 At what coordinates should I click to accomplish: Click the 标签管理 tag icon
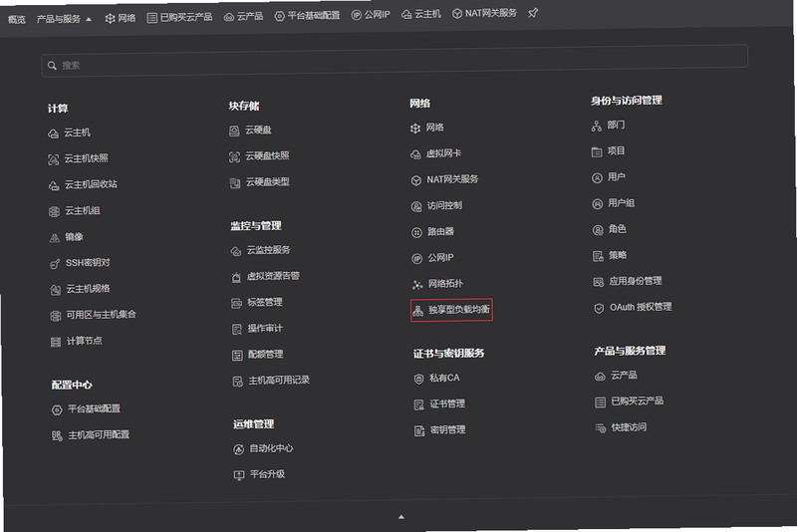[236, 303]
